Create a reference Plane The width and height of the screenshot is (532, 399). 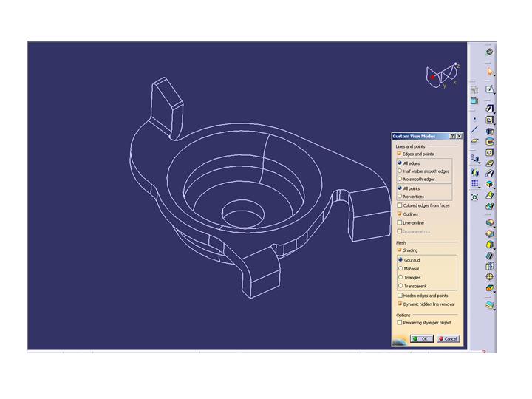[x=474, y=140]
